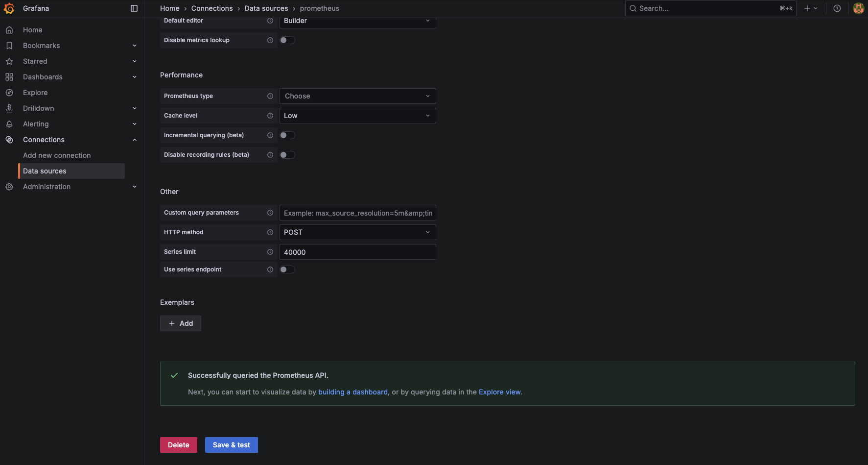Go to Connections breadcrumb link
868x465 pixels.
[x=212, y=8]
